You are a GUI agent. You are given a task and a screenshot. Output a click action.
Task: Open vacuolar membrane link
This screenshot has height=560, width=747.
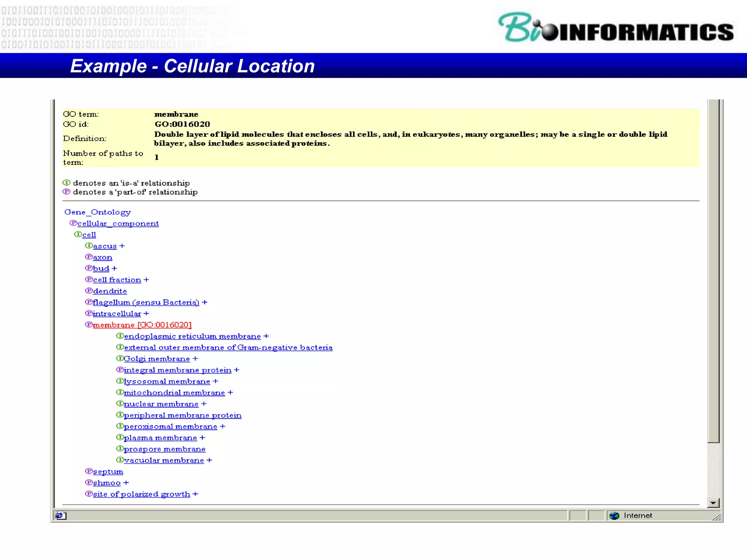(x=164, y=460)
